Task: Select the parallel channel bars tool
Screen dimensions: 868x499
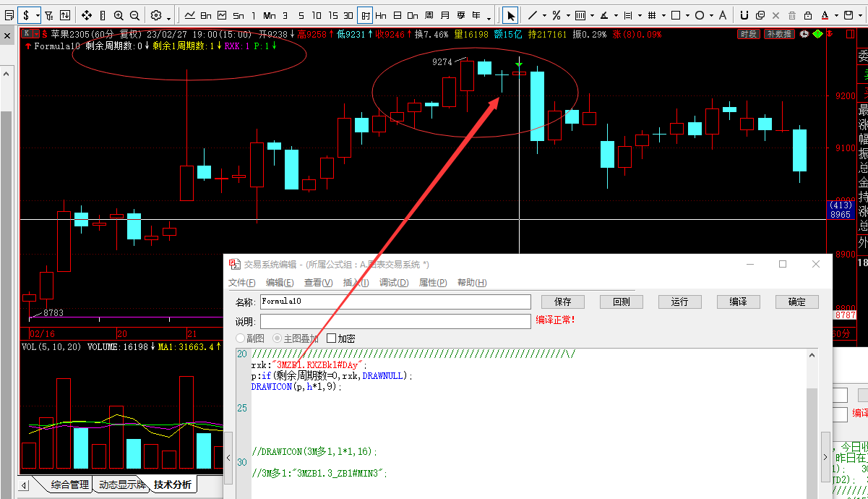Action: 580,15
